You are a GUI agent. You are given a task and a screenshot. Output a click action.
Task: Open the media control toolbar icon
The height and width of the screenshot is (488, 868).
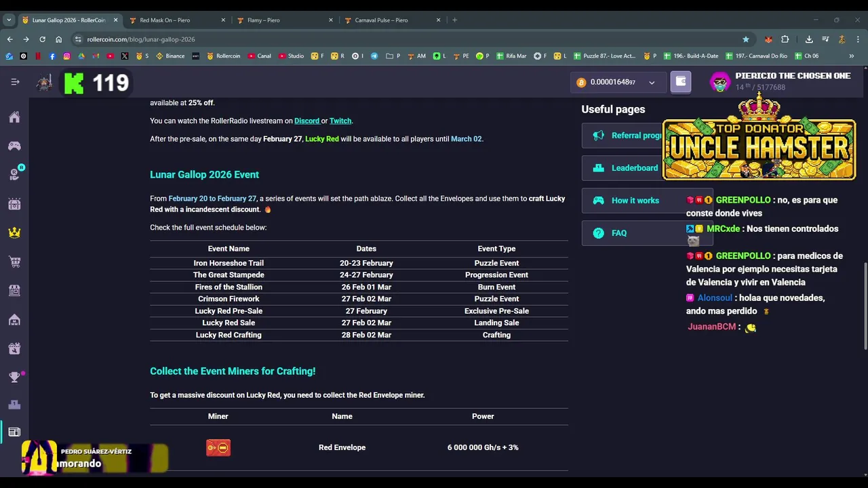(x=825, y=39)
